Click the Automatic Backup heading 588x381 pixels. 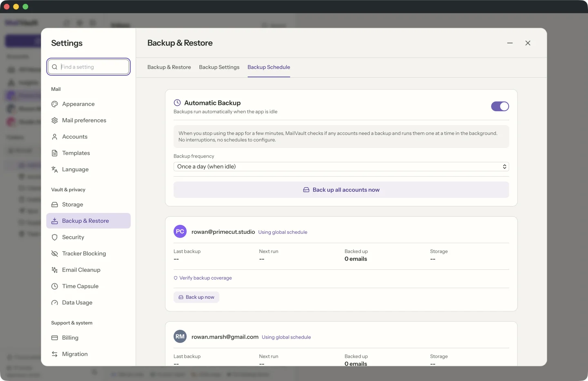coord(212,103)
